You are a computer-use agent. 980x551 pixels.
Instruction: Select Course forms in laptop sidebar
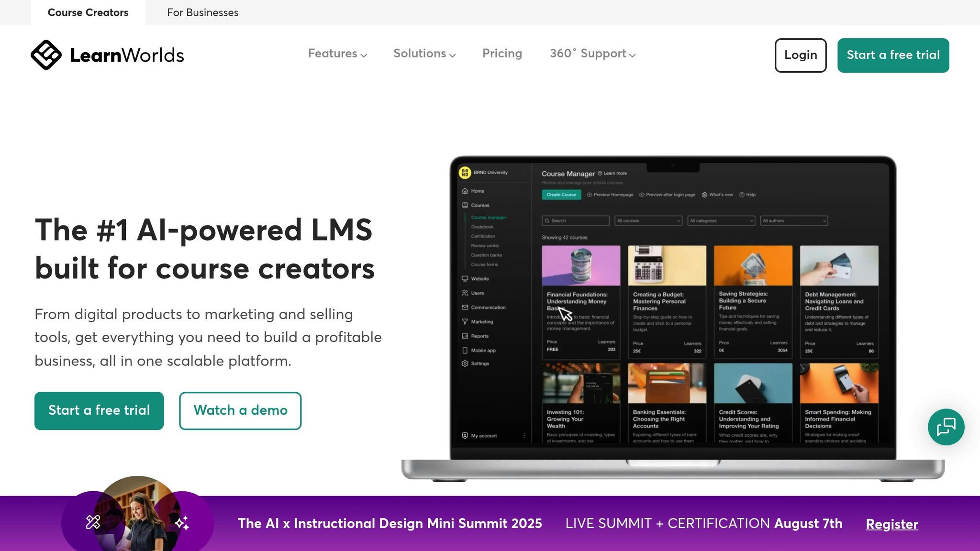click(484, 264)
